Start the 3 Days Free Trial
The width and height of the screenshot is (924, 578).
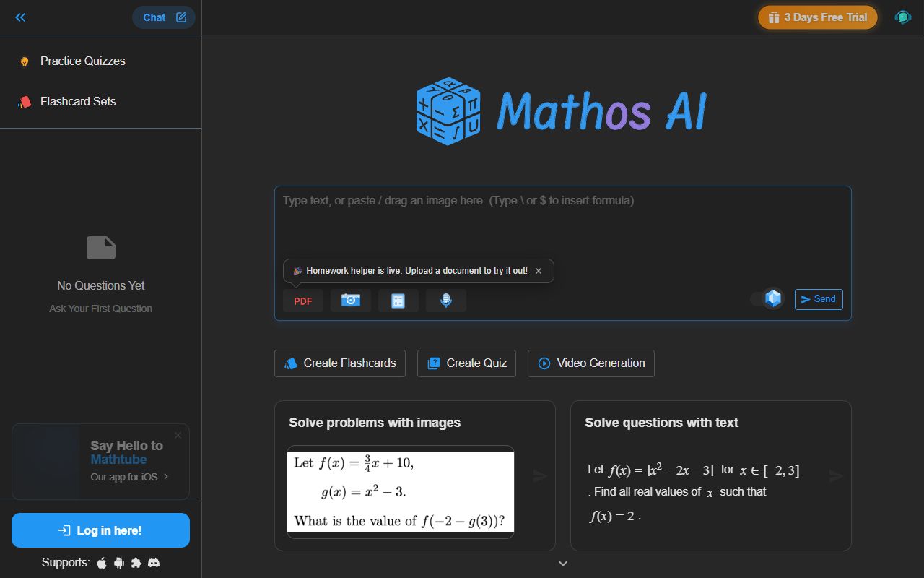coord(817,17)
